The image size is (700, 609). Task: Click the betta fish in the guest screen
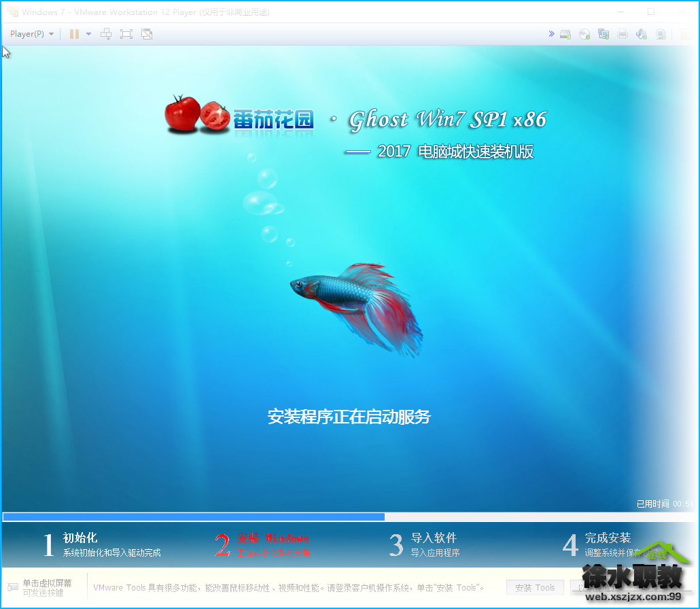pyautogui.click(x=357, y=309)
